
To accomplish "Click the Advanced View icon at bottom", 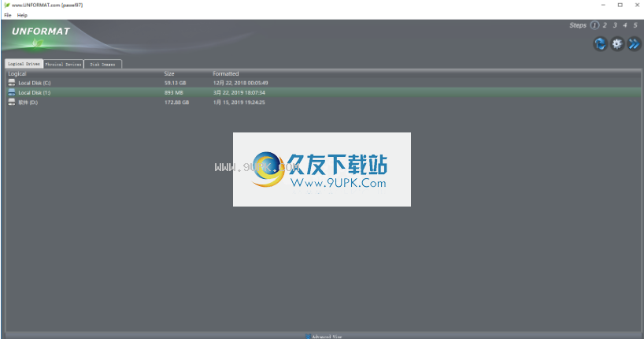I will 308,337.
